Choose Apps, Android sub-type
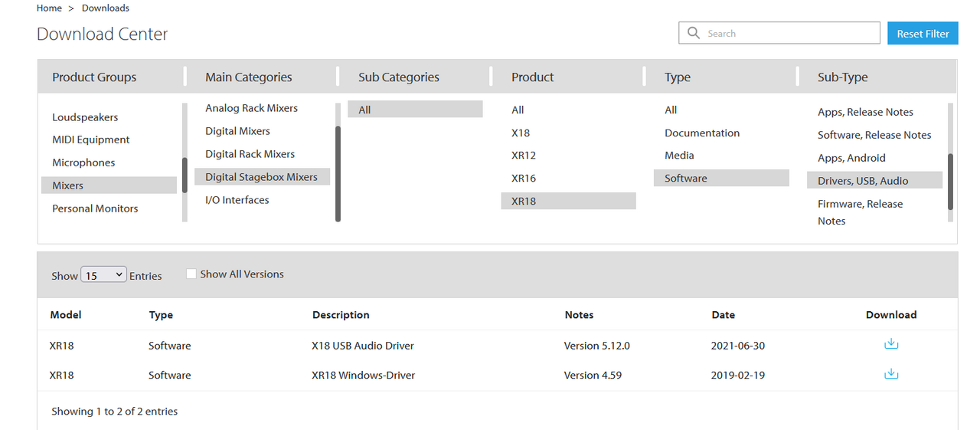 coord(851,158)
